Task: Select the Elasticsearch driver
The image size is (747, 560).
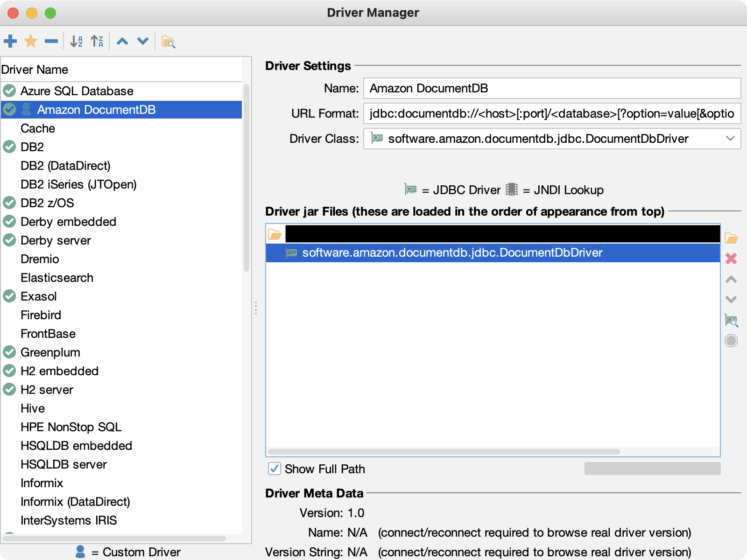Action: [x=121, y=278]
